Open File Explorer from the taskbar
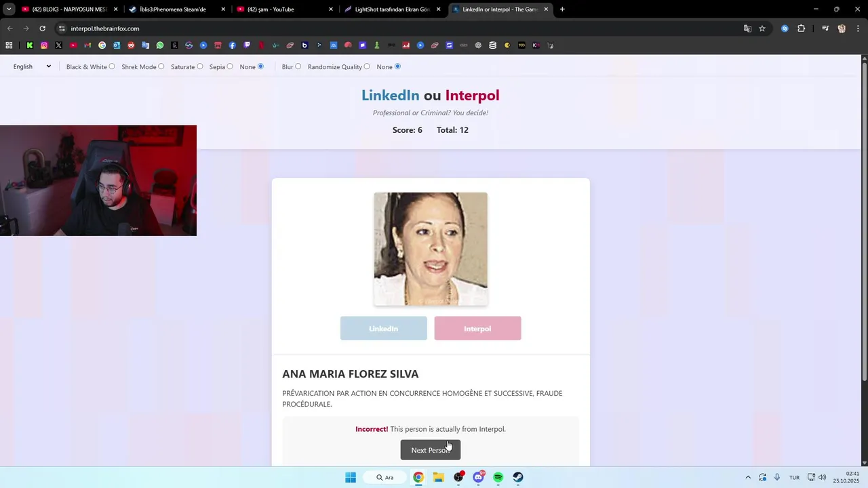This screenshot has height=488, width=868. (439, 477)
